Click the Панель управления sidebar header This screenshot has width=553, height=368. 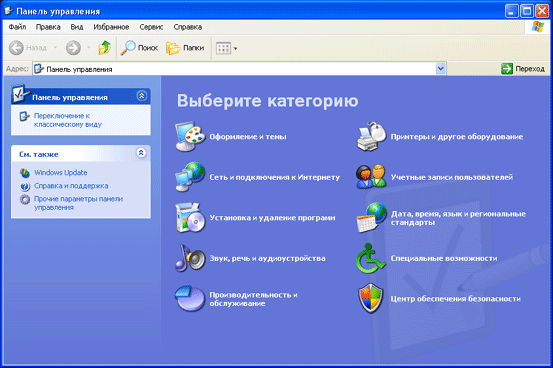81,97
